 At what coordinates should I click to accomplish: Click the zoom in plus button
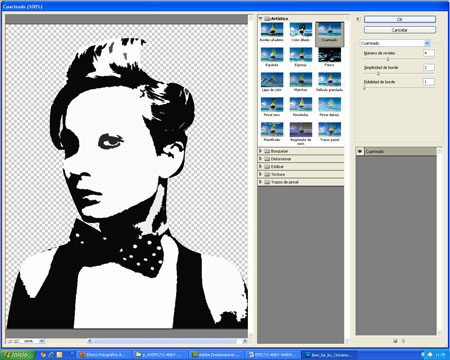pos(16,341)
